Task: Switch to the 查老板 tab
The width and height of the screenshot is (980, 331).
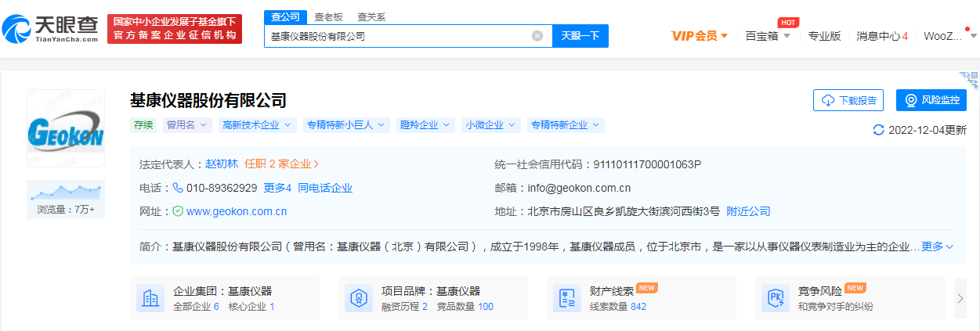Action: pos(328,16)
